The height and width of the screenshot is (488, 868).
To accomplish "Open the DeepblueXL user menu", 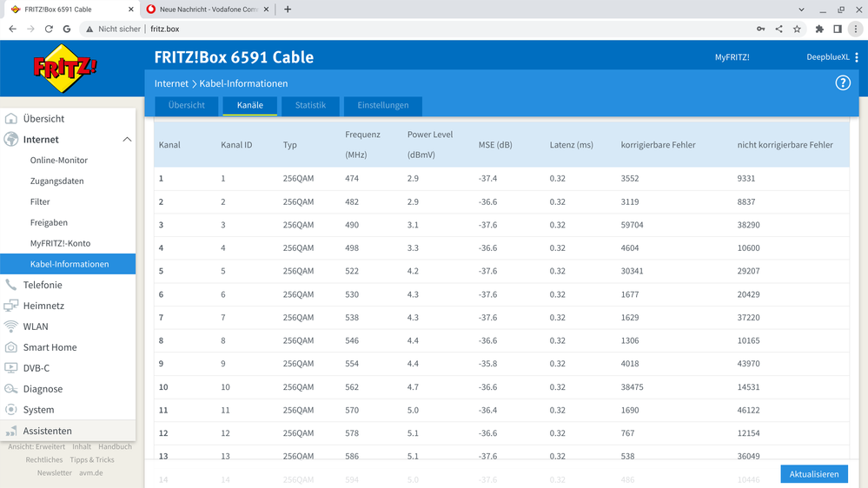I will click(832, 57).
